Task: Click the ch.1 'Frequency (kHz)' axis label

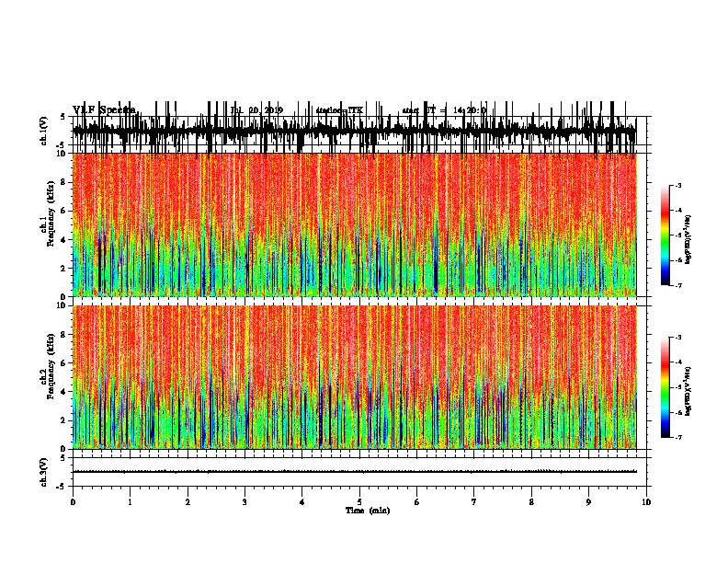Action: pyautogui.click(x=51, y=212)
